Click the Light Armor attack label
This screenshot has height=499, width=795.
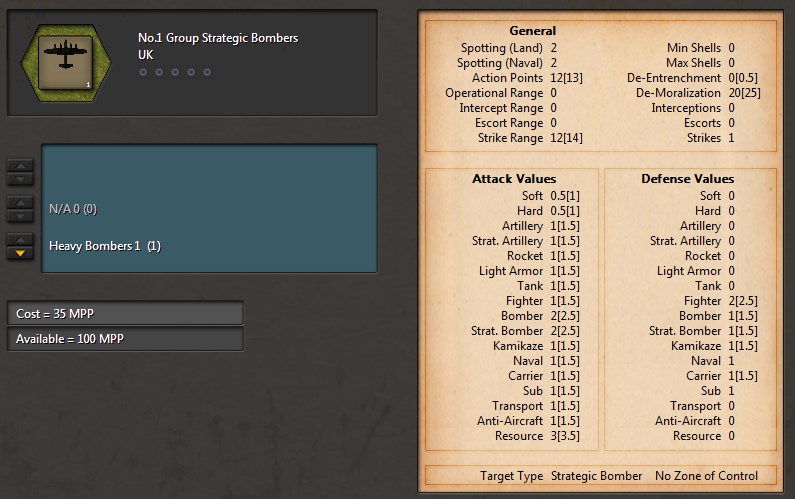click(511, 271)
